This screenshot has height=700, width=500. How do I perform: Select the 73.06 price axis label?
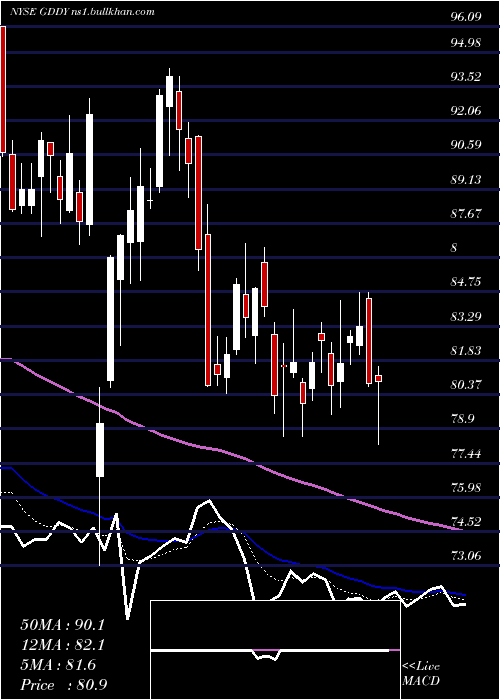point(466,556)
